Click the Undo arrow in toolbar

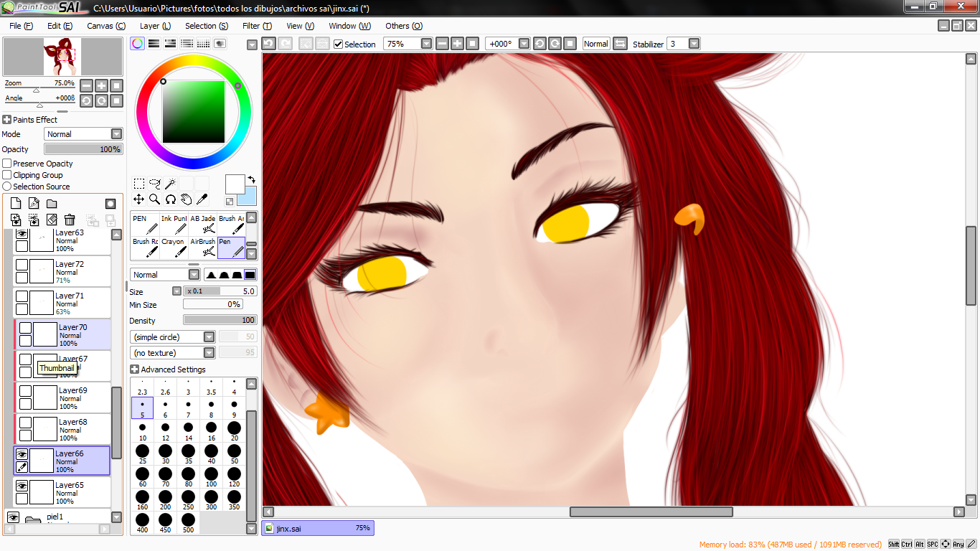point(268,44)
